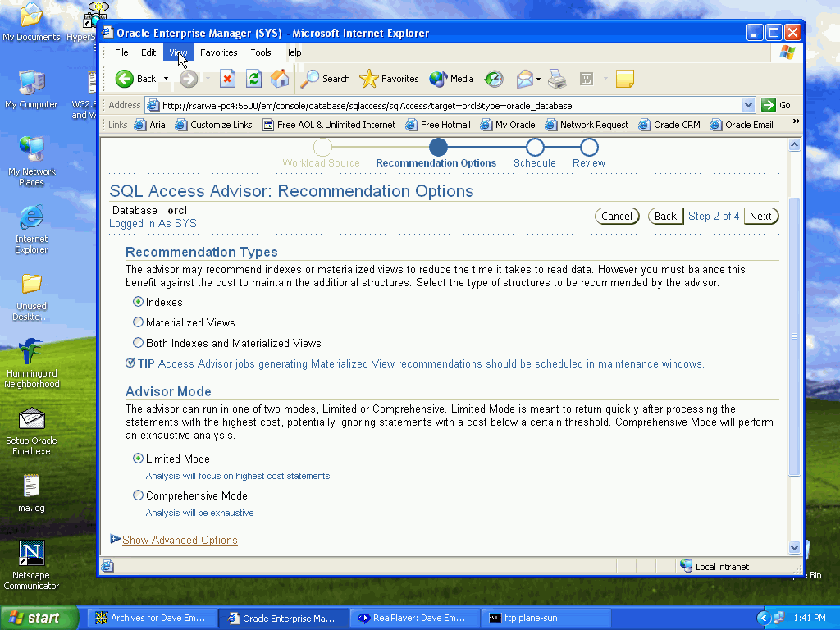Open the address bar dropdown arrow
The width and height of the screenshot is (840, 630).
pyautogui.click(x=748, y=105)
